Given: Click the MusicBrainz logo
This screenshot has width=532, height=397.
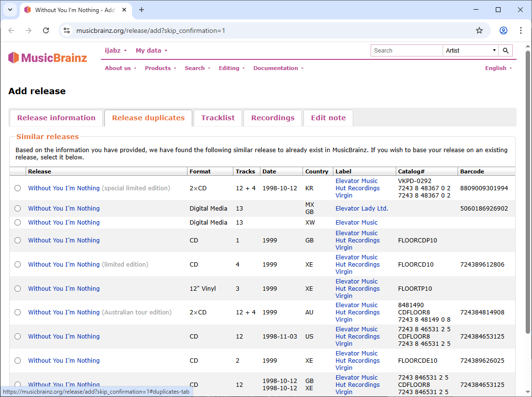Looking at the screenshot, I should coord(47,57).
